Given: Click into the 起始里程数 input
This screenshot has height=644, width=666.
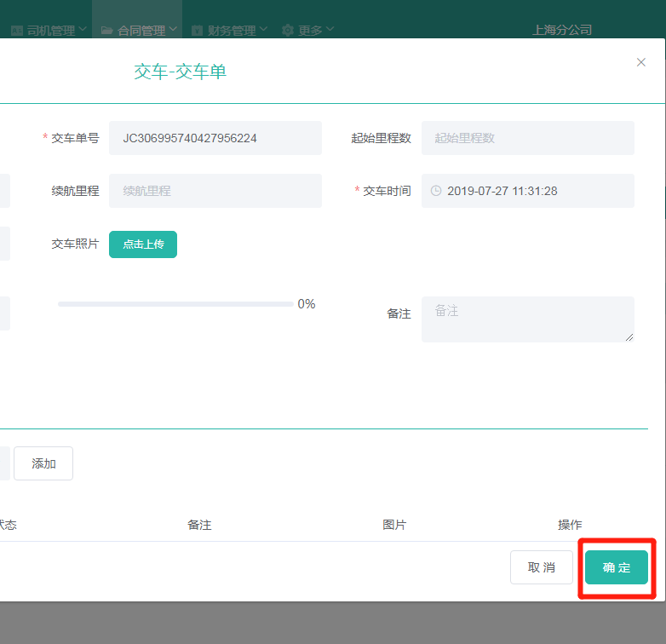Looking at the screenshot, I should click(x=527, y=138).
